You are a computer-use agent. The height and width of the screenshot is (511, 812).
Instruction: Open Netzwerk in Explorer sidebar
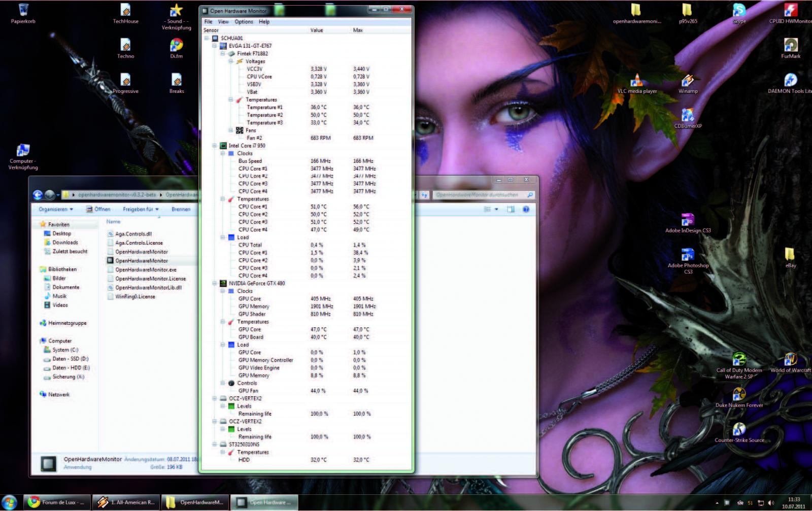[x=54, y=394]
